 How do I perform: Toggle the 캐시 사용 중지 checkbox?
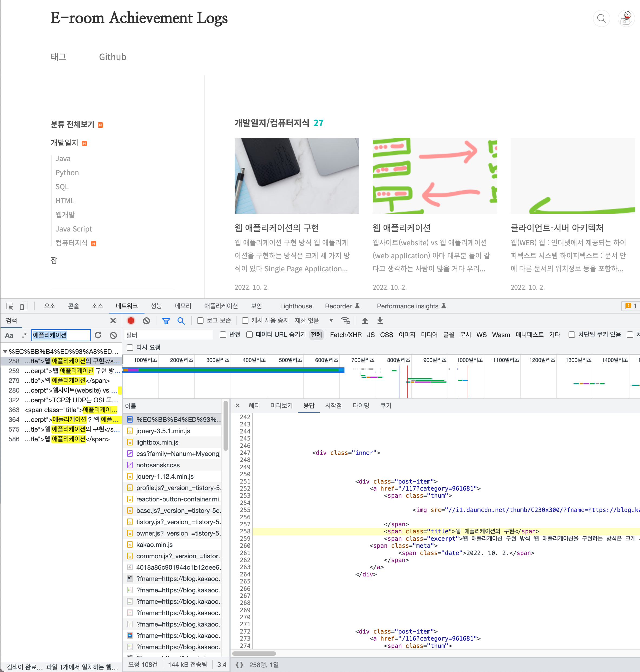[x=245, y=321]
